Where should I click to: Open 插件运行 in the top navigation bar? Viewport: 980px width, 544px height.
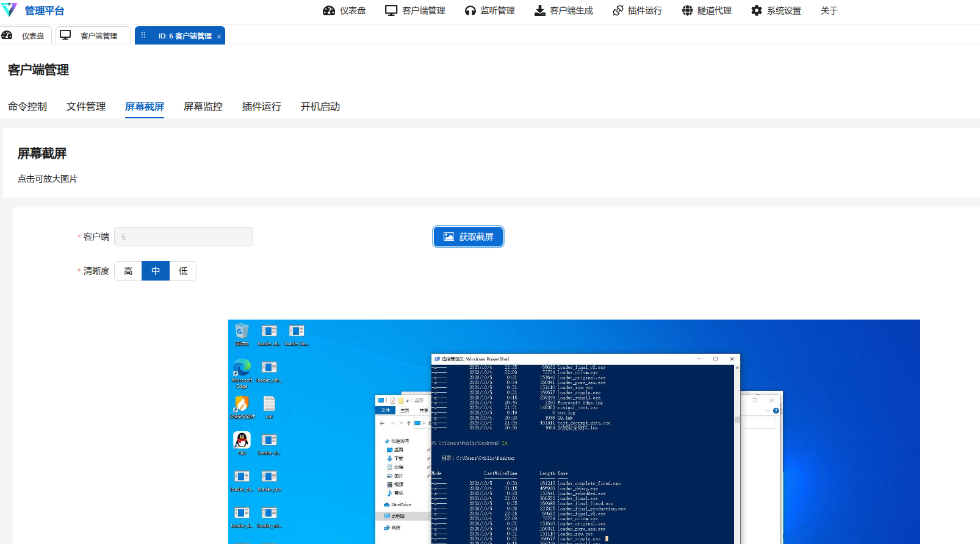(x=637, y=10)
